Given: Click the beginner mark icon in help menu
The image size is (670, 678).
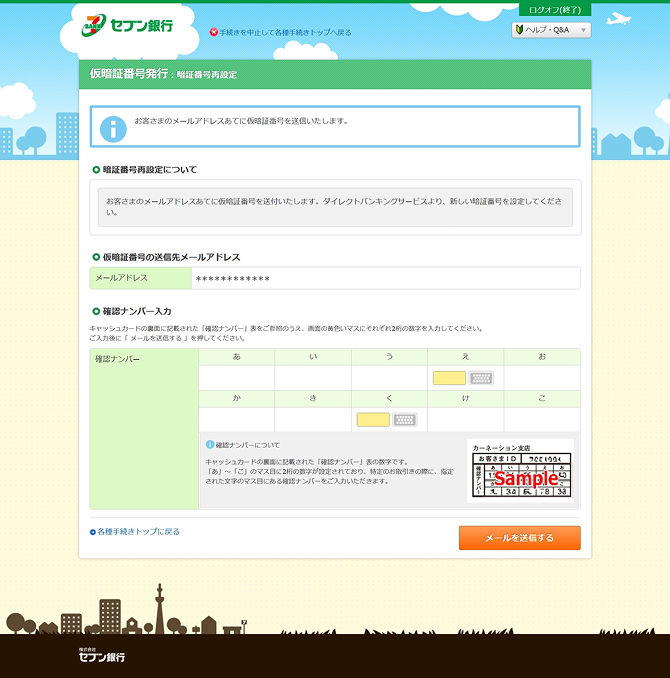Looking at the screenshot, I should (519, 30).
